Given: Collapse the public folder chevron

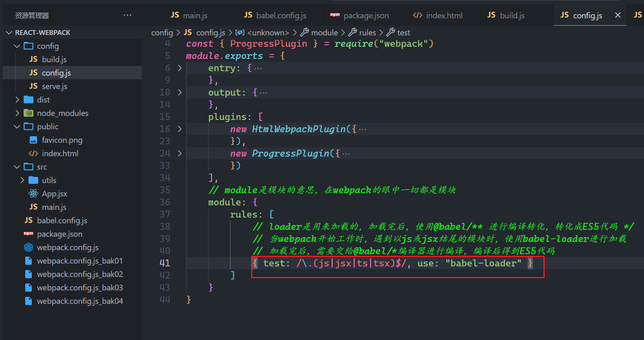Looking at the screenshot, I should 17,126.
